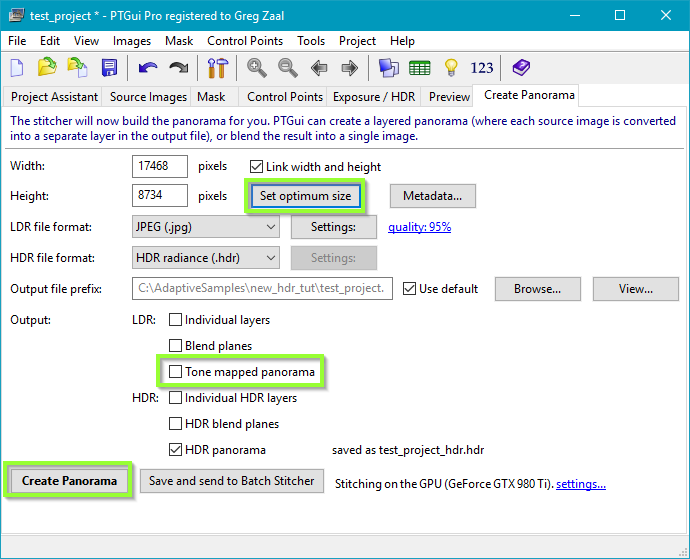
Task: Open the Help menu
Action: (402, 41)
